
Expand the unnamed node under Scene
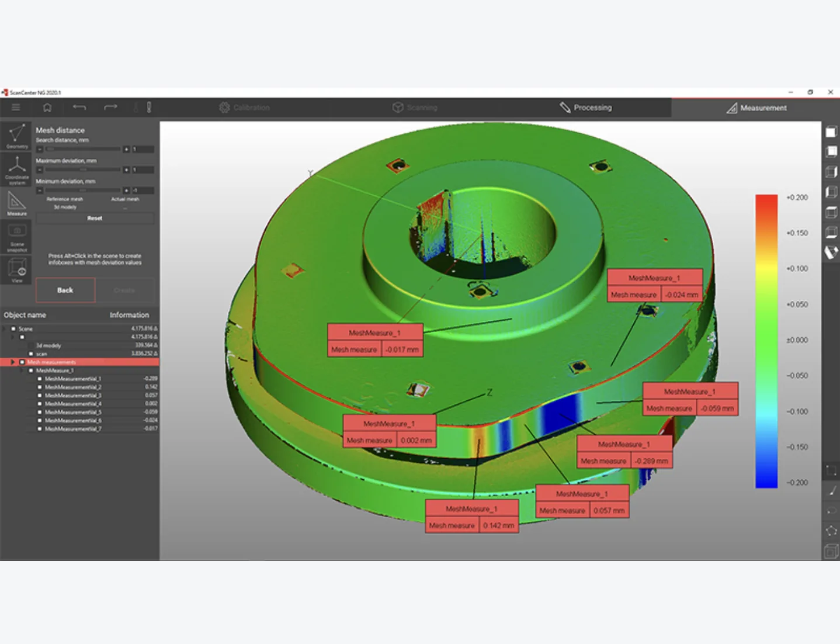point(13,337)
